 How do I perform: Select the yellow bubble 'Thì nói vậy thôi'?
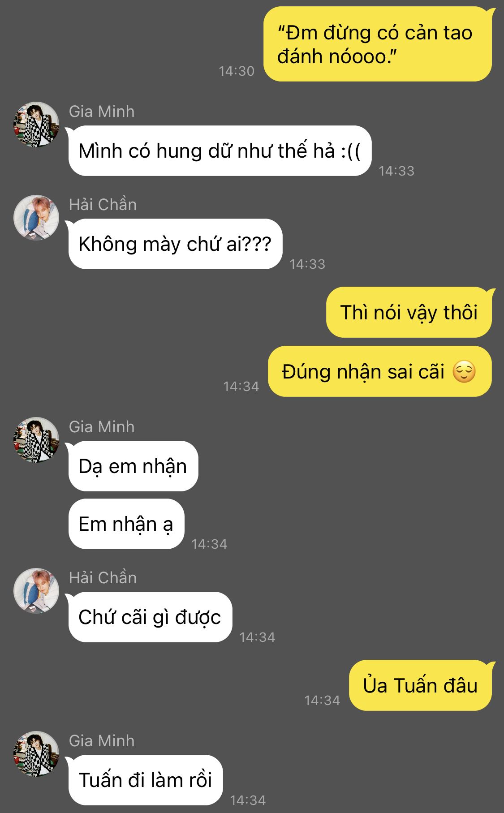point(409,312)
